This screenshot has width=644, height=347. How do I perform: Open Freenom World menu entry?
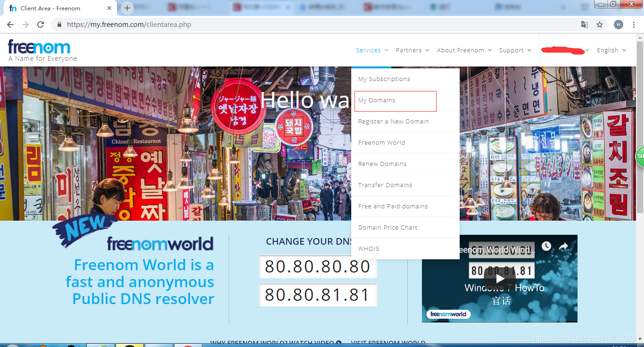click(x=405, y=142)
